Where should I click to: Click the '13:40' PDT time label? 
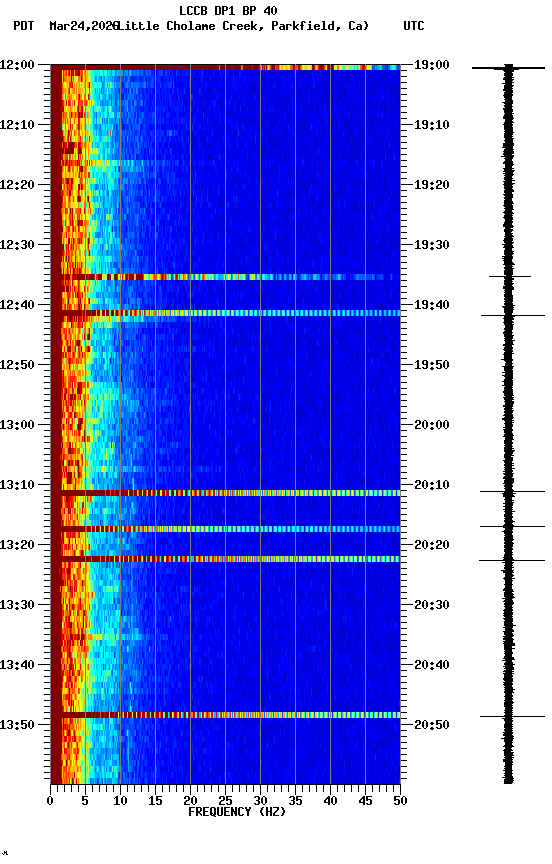[x=17, y=666]
